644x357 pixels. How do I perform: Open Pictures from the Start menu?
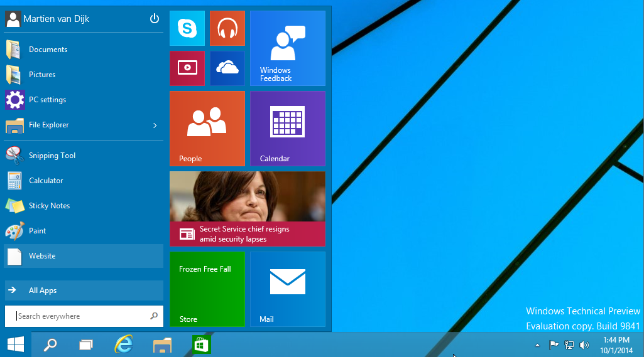click(84, 75)
